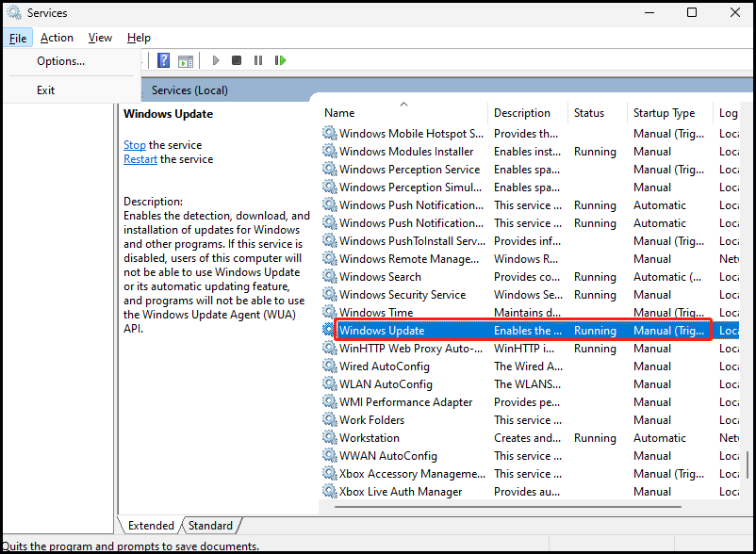756x554 pixels.
Task: Click 'Creates and...' description cell
Action: [x=527, y=438]
